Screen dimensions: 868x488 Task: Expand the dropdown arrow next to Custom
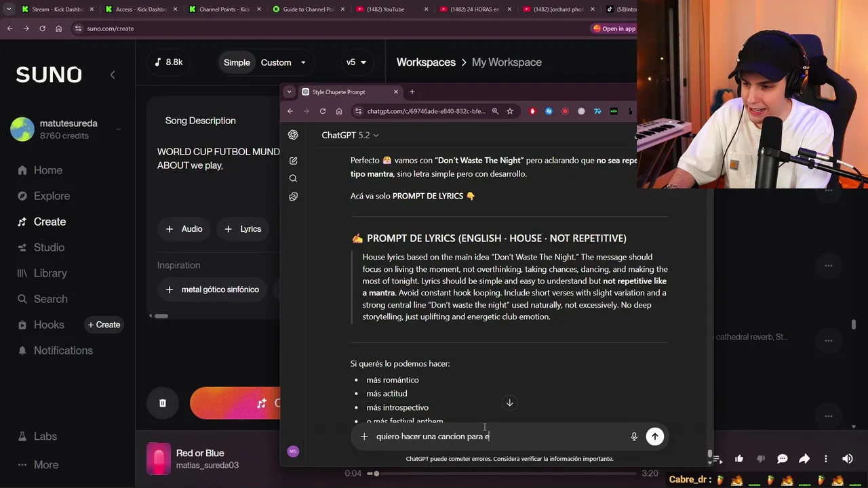303,62
